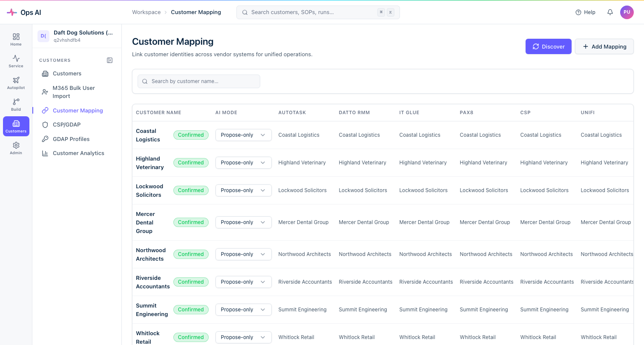Click the Riverside Accountants customer name

coord(153,282)
